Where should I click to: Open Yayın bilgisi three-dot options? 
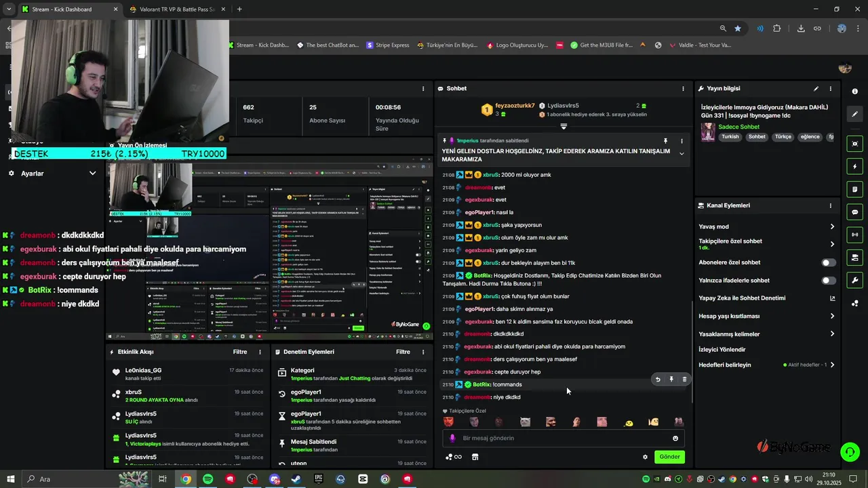[x=830, y=89]
